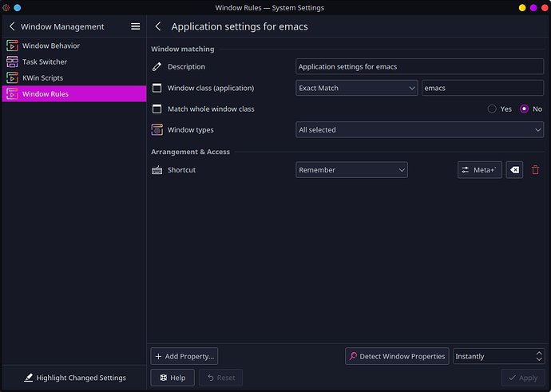
Task: Clear the Meta+` shortcut with backspace icon
Action: [514, 170]
